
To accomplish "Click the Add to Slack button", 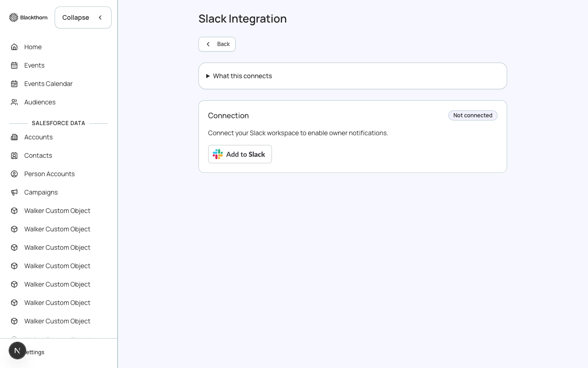I will tap(240, 154).
